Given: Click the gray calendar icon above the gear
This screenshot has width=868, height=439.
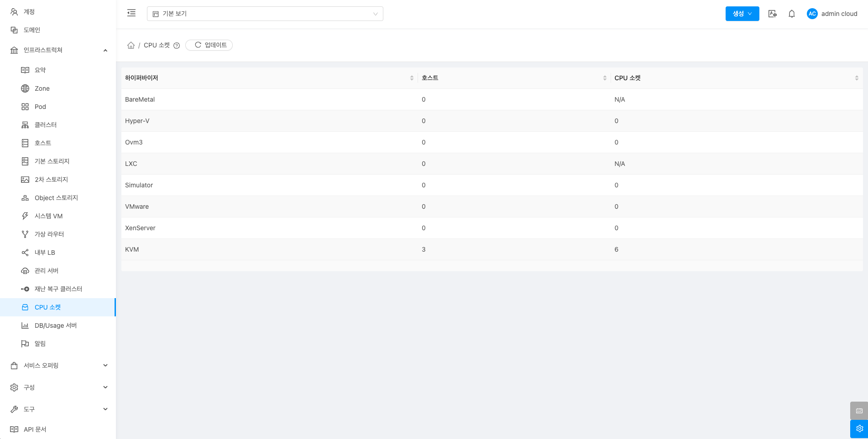Looking at the screenshot, I should coord(859,410).
